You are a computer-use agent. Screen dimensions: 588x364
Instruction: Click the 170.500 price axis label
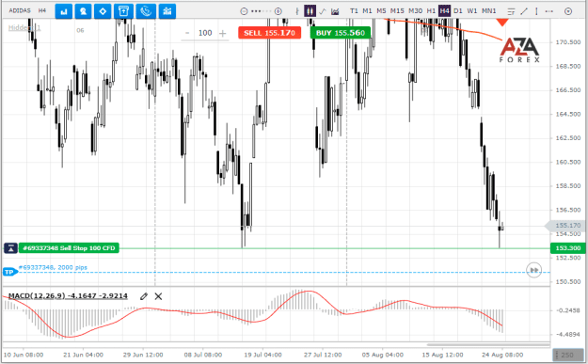pos(568,42)
